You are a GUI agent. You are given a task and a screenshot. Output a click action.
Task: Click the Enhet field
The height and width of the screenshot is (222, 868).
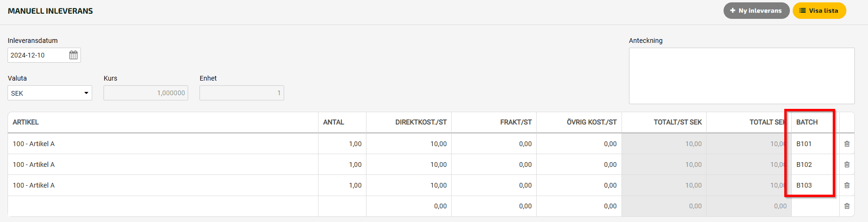point(242,93)
